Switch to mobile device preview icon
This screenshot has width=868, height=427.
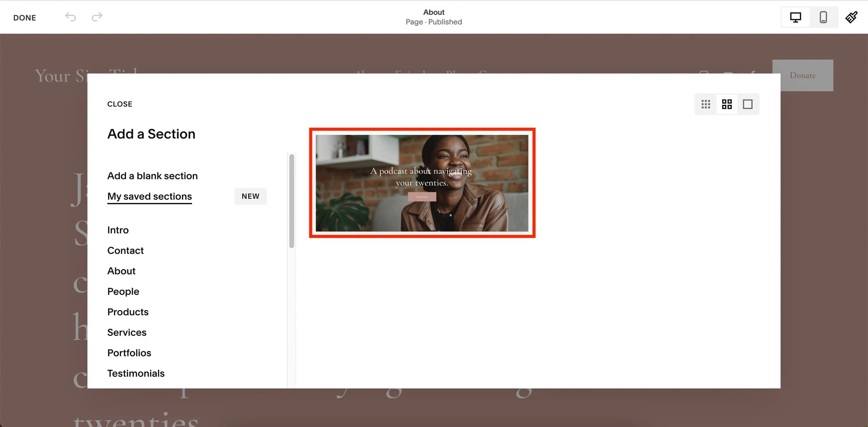click(823, 17)
